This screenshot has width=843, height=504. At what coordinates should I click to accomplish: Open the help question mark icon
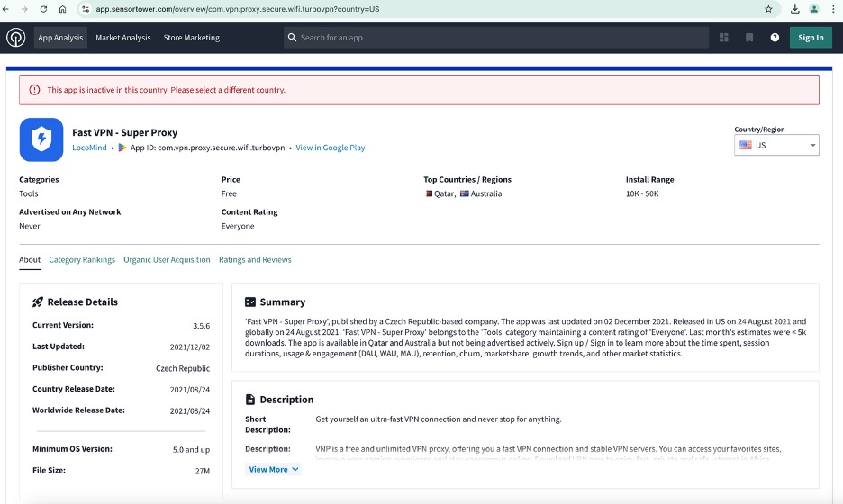pos(775,38)
